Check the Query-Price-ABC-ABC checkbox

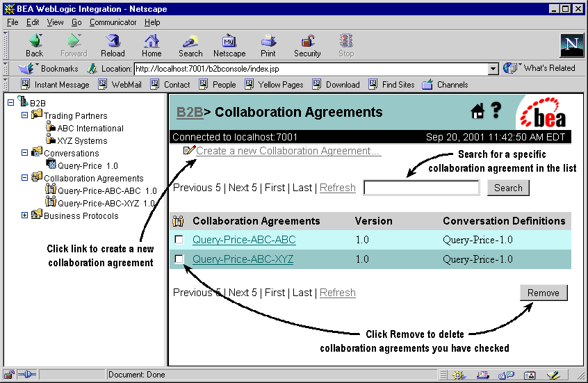[179, 239]
